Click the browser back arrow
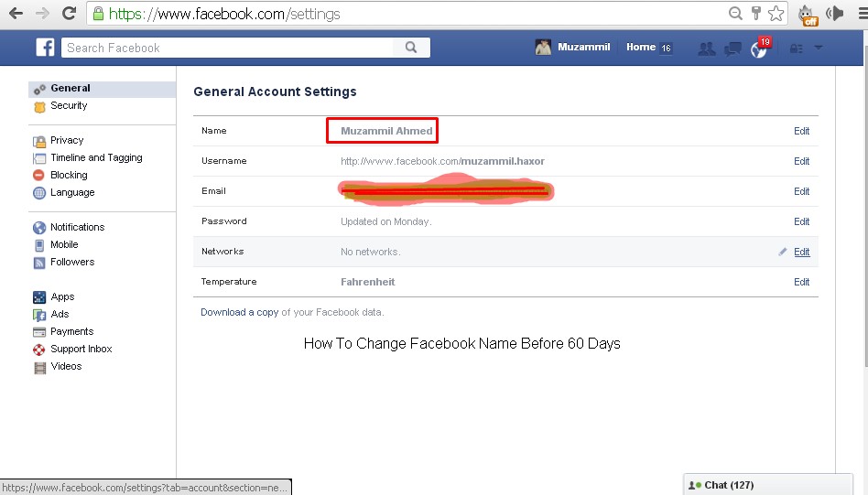The image size is (868, 495). pyautogui.click(x=16, y=14)
